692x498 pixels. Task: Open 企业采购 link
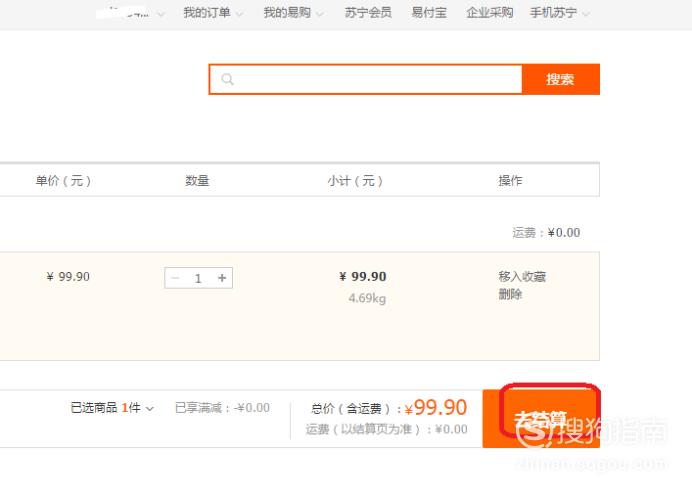click(x=489, y=12)
